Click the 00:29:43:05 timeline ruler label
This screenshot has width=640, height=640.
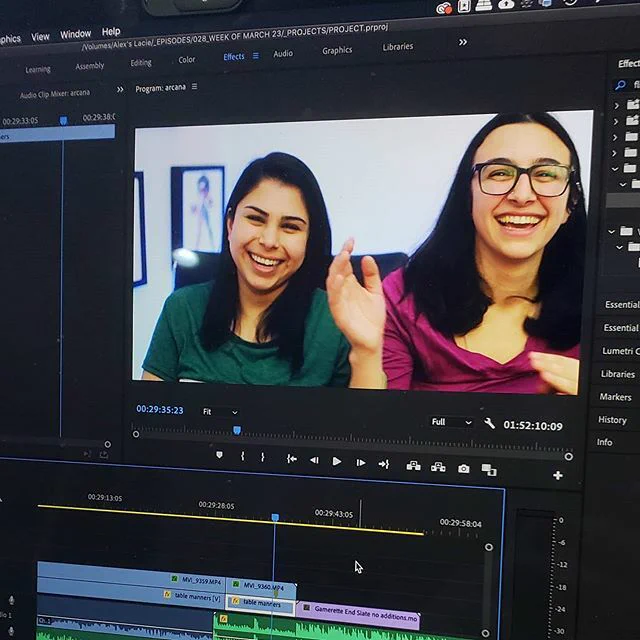click(333, 513)
